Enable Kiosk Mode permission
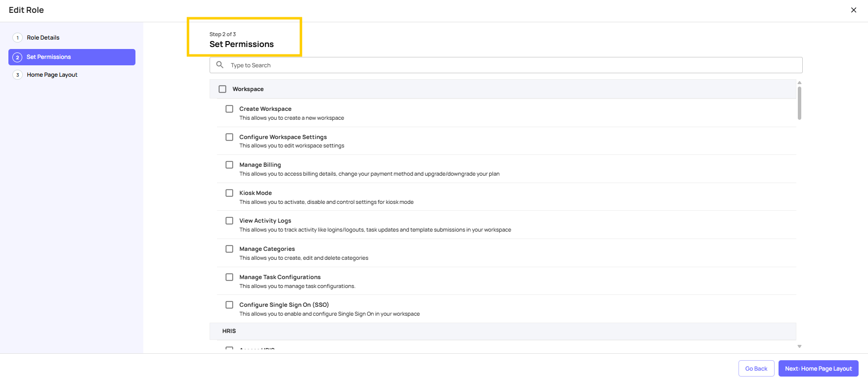The width and height of the screenshot is (868, 382). 229,193
